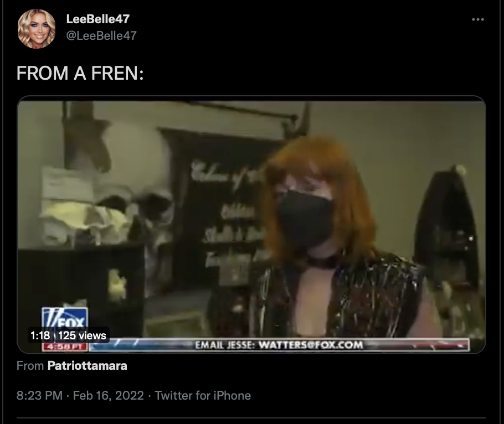Click the Fox logo in the video
The width and height of the screenshot is (504, 424).
tap(65, 318)
